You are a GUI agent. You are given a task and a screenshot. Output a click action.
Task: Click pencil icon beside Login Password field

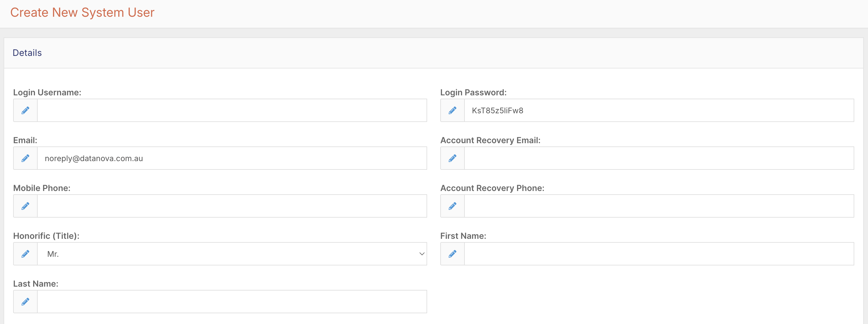(x=453, y=110)
